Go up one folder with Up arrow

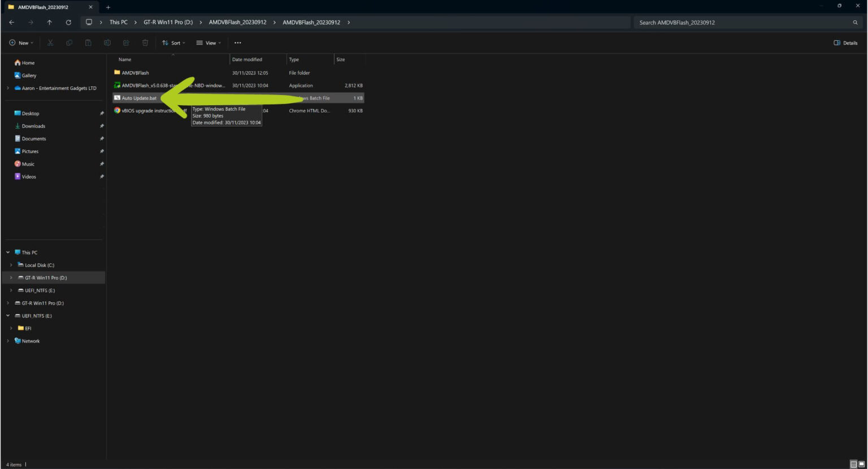click(50, 23)
